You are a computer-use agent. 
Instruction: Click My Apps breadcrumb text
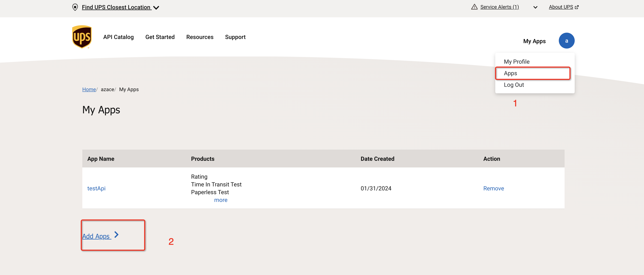point(129,90)
